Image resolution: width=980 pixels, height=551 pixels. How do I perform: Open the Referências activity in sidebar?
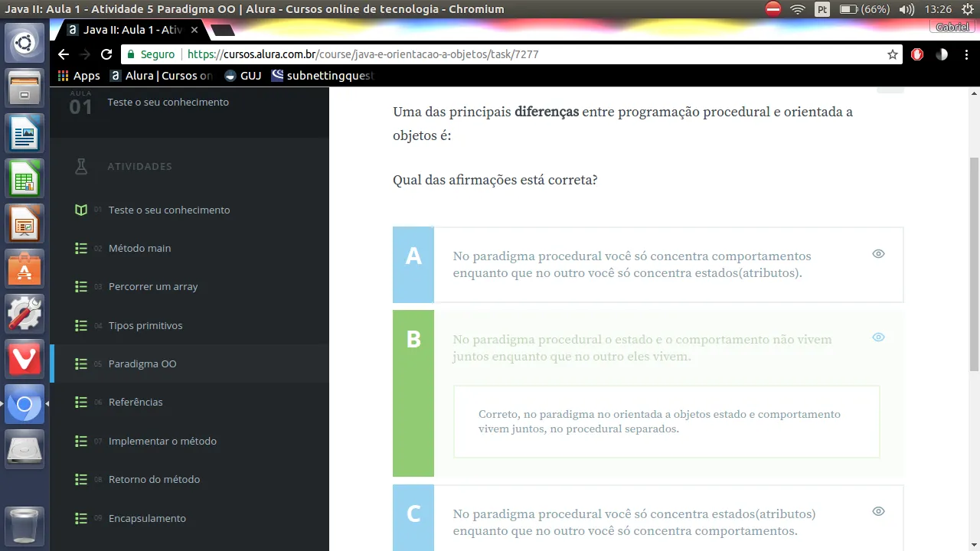[136, 403]
